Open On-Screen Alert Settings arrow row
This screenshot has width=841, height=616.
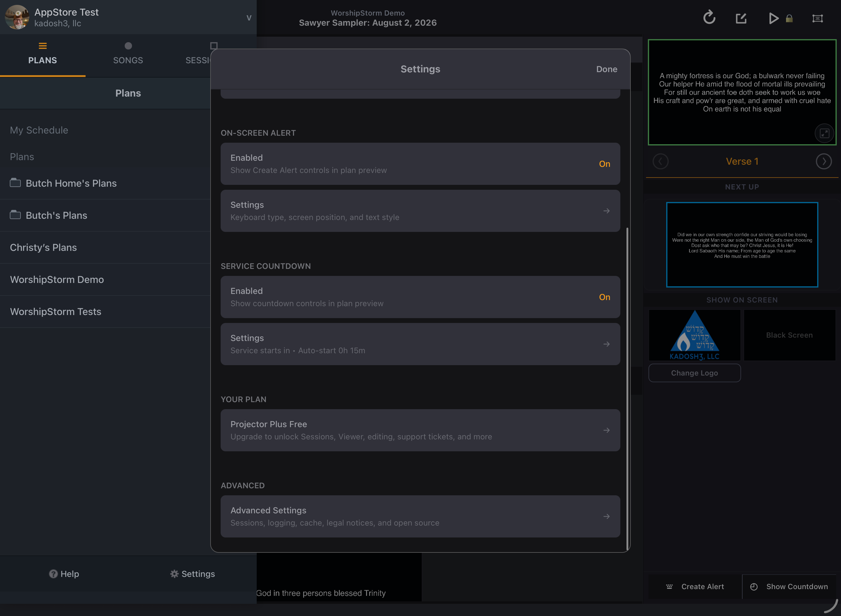pos(420,211)
